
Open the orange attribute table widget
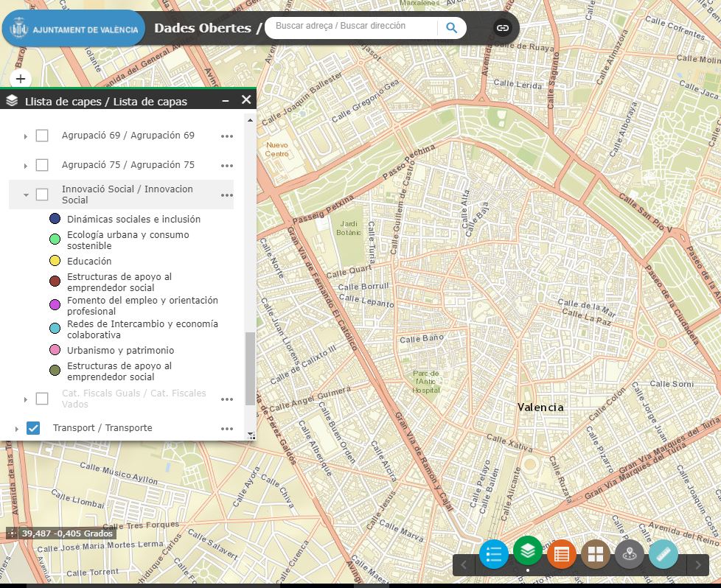[x=561, y=554]
